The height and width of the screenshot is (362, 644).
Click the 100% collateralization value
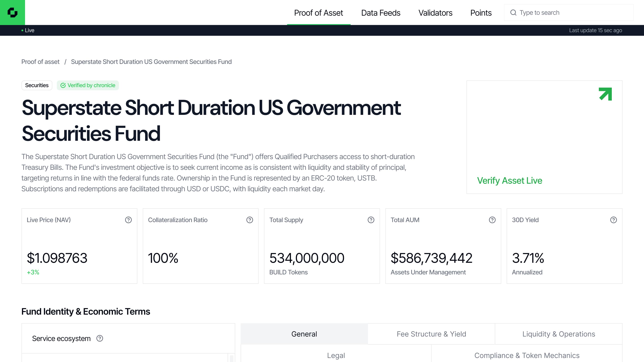163,258
